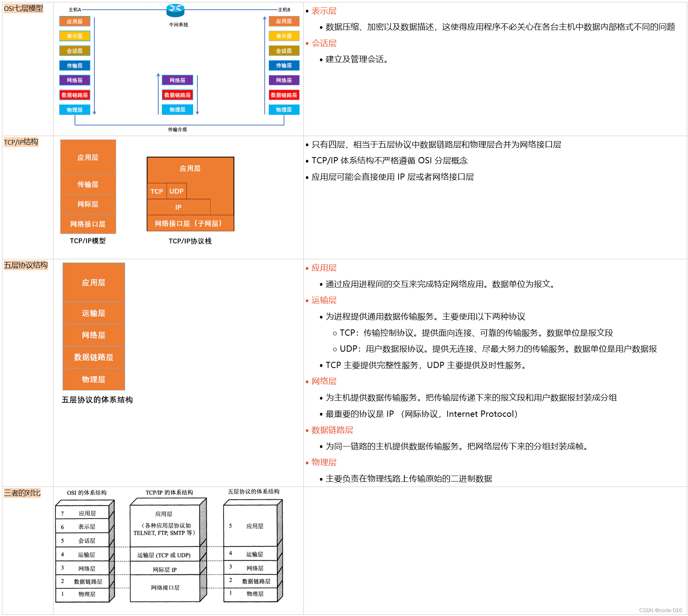Click Host A's light-blue 物理层 box
The image size is (688, 616).
74,110
